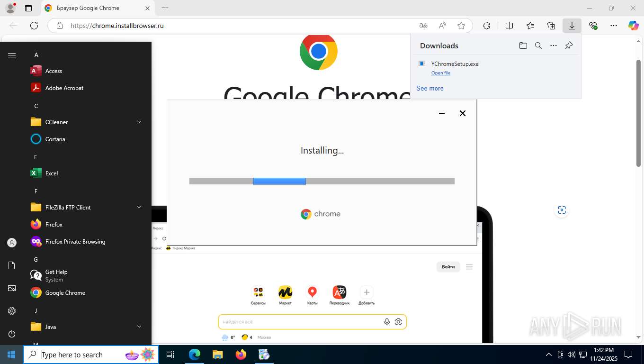
Task: Open File Explorer on the taskbar
Action: (x=217, y=355)
